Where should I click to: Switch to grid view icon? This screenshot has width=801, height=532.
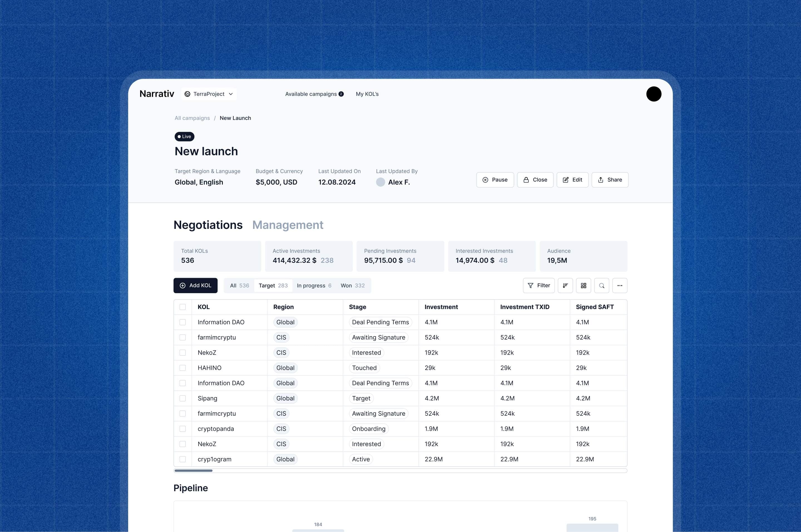coord(584,285)
